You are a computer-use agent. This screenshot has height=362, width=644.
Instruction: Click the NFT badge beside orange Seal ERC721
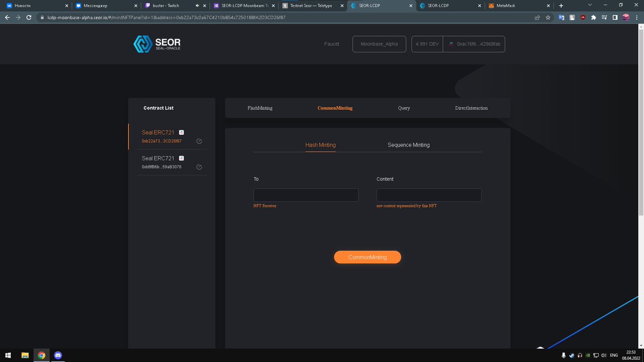point(181,132)
